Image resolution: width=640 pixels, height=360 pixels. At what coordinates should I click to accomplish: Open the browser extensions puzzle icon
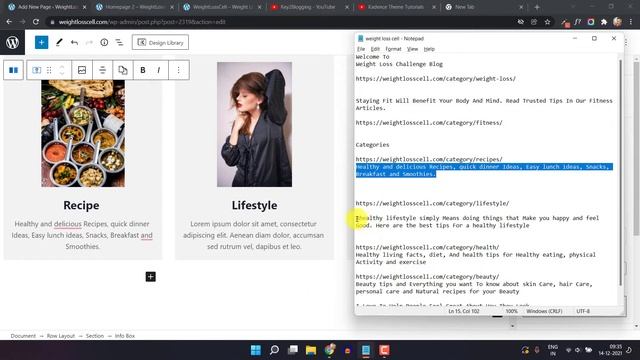click(x=604, y=22)
